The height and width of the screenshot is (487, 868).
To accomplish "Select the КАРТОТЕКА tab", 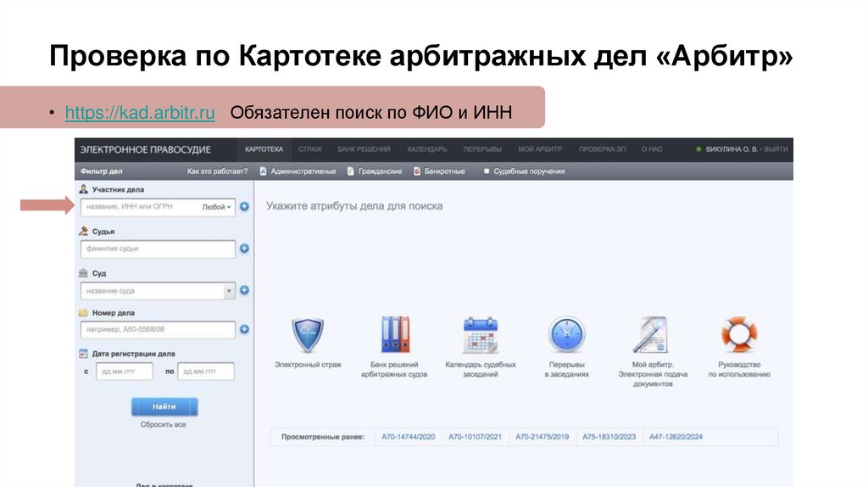I will (264, 149).
